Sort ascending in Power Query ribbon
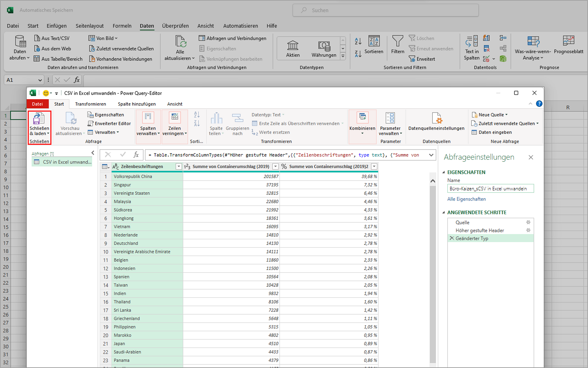 (x=197, y=115)
